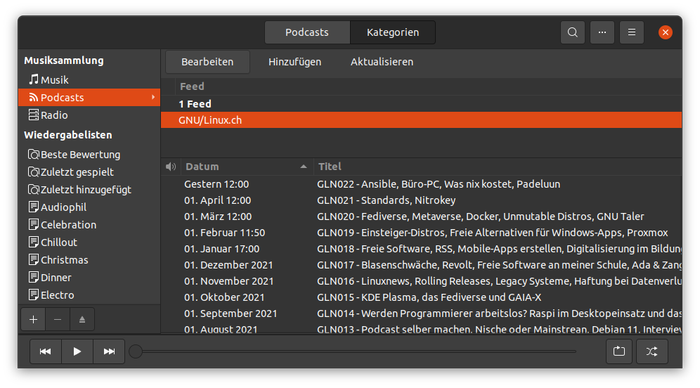Open the Audiophil playlist
Viewport: 700px width, 388px height.
click(89, 207)
